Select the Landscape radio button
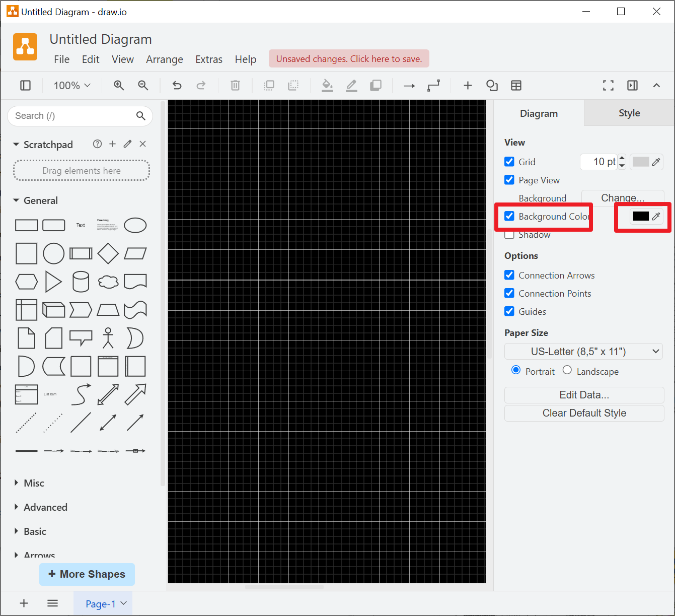 click(x=567, y=370)
